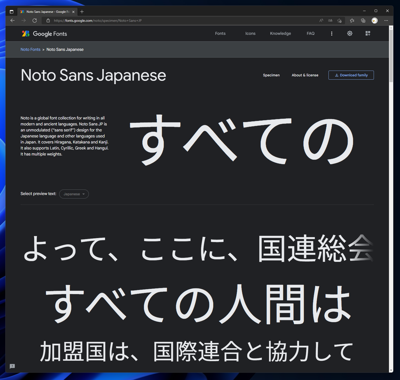Click the よって、ここに specimen line
Screen dimensions: 400x380
coord(197,249)
